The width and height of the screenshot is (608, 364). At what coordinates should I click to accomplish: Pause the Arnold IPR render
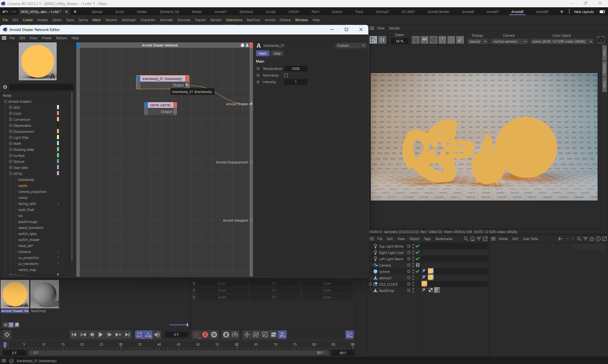(x=382, y=40)
